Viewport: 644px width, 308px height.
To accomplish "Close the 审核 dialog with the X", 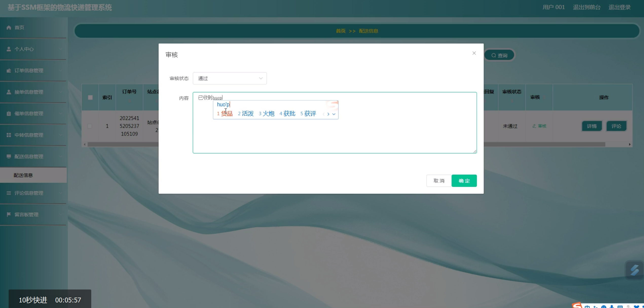I will pos(474,53).
